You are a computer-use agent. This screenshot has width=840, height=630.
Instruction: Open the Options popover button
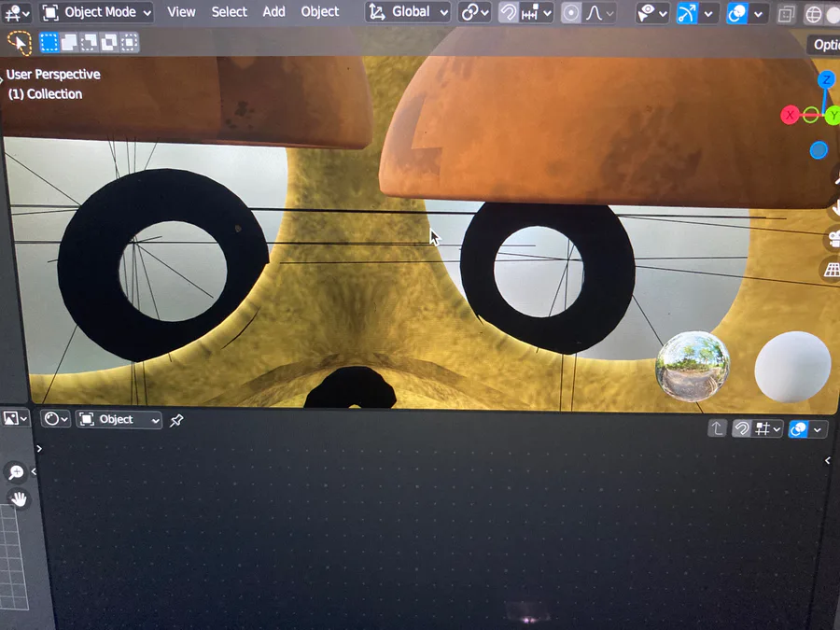824,45
